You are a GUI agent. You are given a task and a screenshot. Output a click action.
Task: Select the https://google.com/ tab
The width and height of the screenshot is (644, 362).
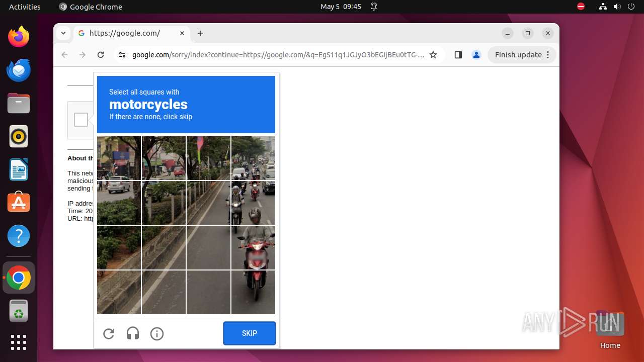coord(132,33)
